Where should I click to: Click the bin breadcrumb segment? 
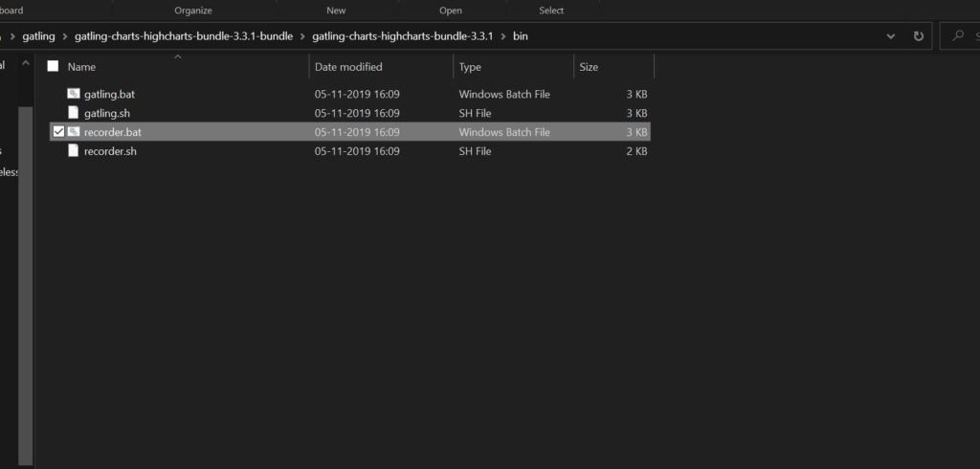coord(520,36)
